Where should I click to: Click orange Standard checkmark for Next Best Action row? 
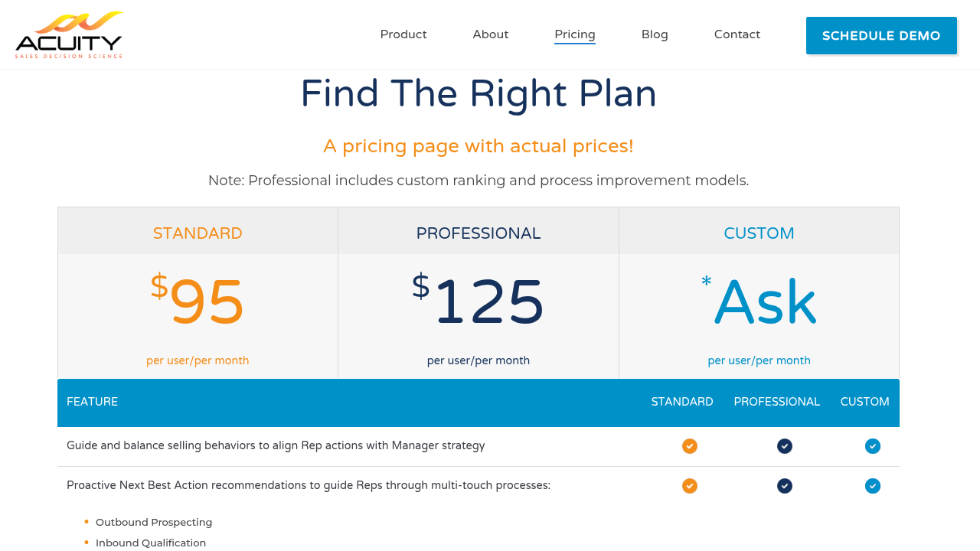coord(690,486)
